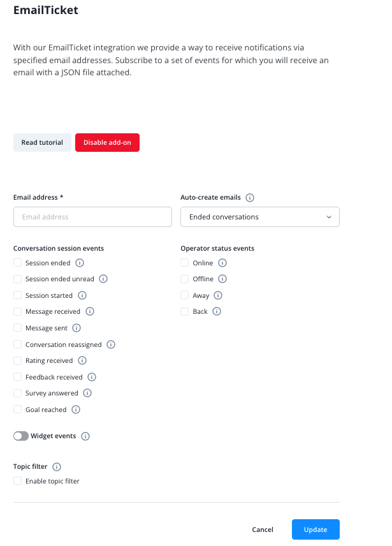Focus the Email address input field

92,217
